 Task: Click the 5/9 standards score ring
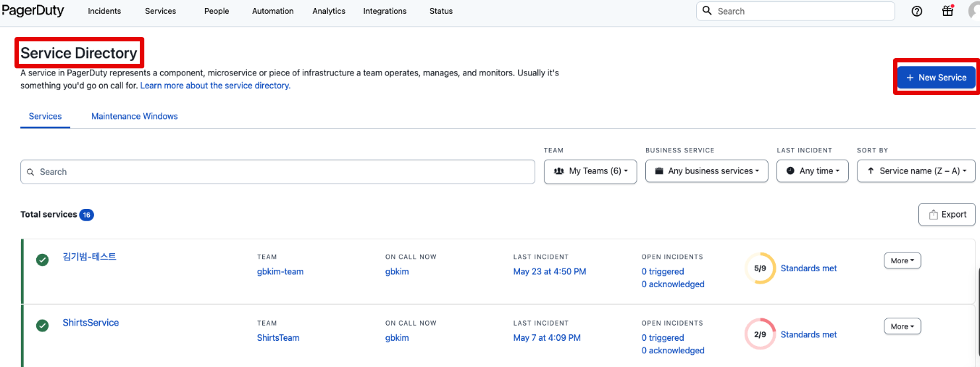(760, 268)
